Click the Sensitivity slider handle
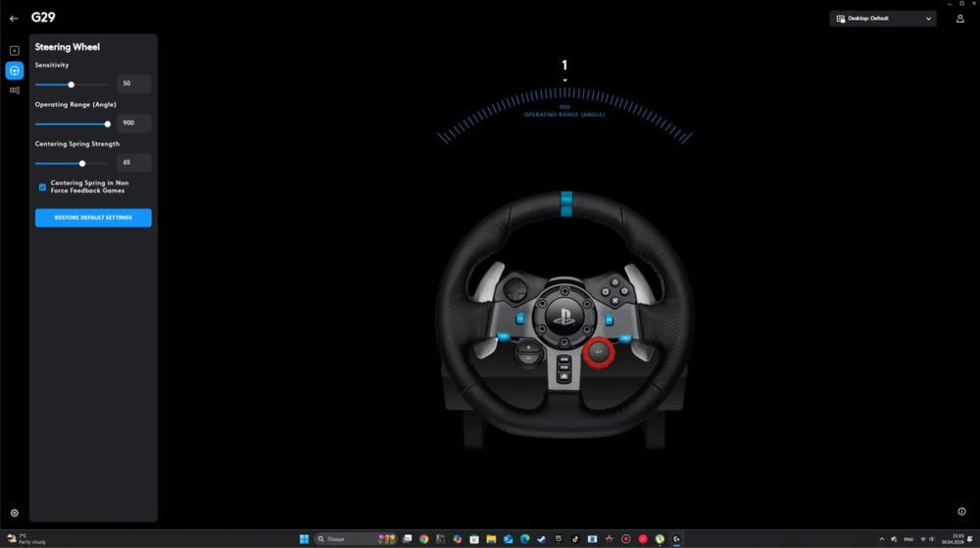The width and height of the screenshot is (980, 548). point(72,84)
